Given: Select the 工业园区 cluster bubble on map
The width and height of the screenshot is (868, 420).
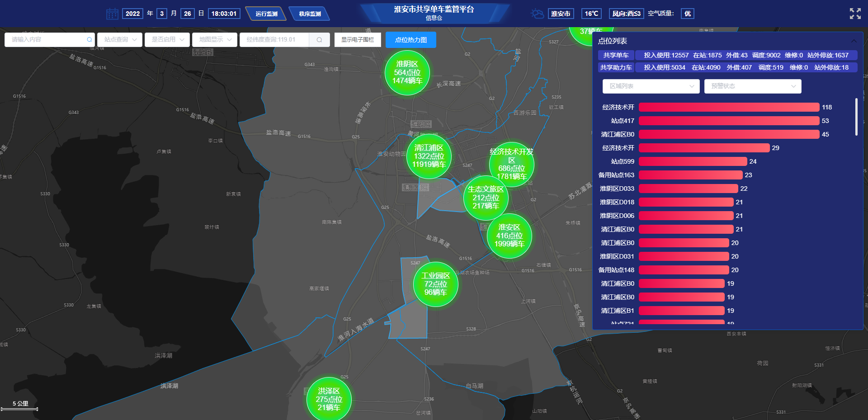Looking at the screenshot, I should point(436,284).
